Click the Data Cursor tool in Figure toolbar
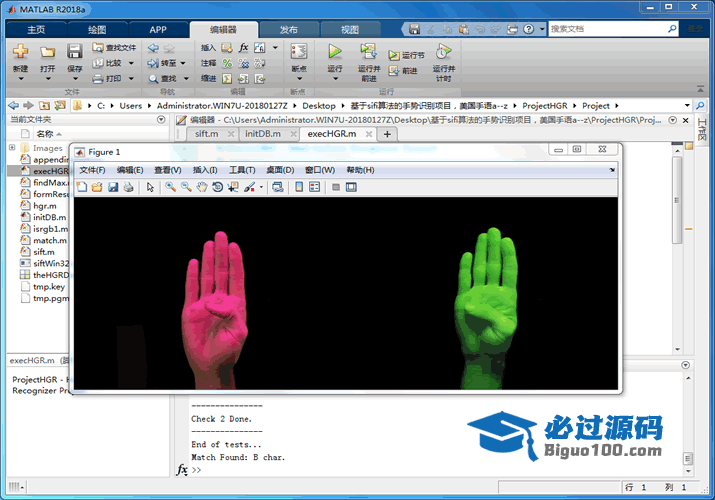 232,187
